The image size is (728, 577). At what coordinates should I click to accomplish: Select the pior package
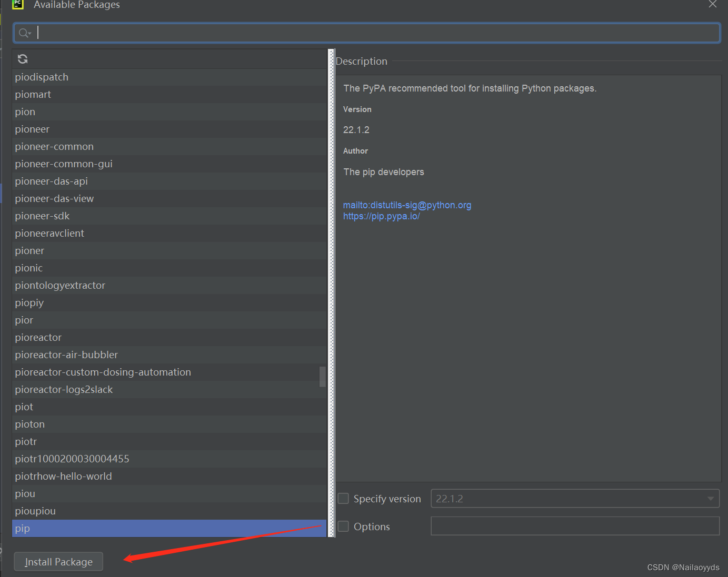coord(169,320)
